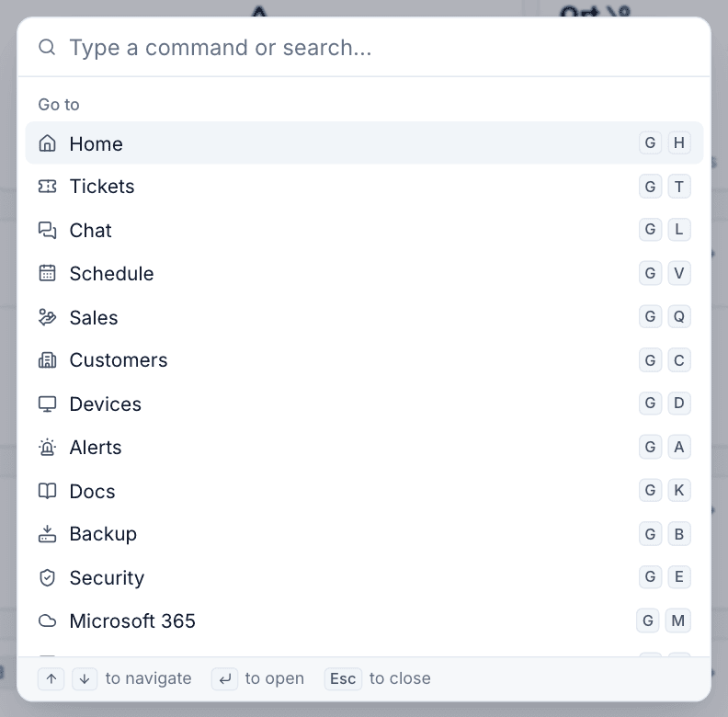Click the Microsoft 365 cloud icon
728x717 pixels.
tap(47, 620)
